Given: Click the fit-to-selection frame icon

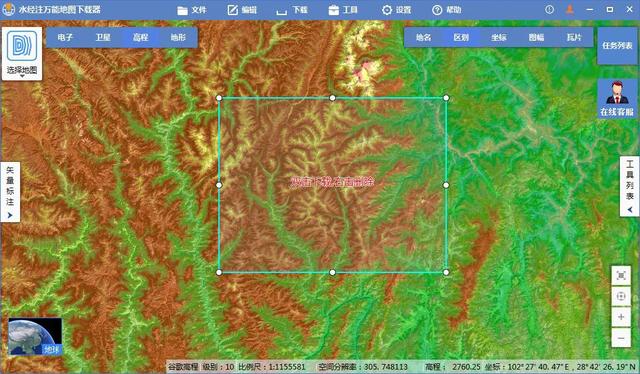Looking at the screenshot, I should (x=621, y=276).
